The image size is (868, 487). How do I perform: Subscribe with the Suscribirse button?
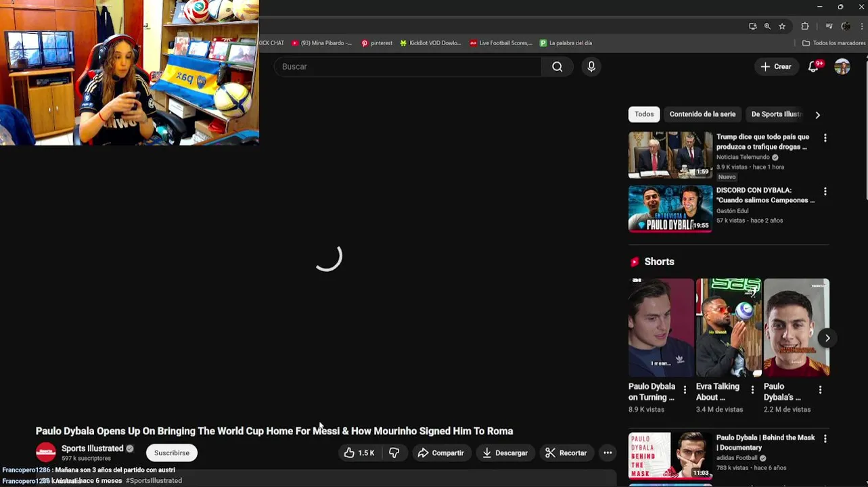pos(172,453)
